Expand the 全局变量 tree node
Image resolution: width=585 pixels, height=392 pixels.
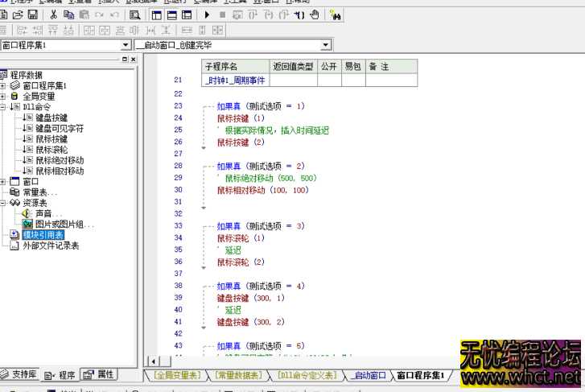4,96
